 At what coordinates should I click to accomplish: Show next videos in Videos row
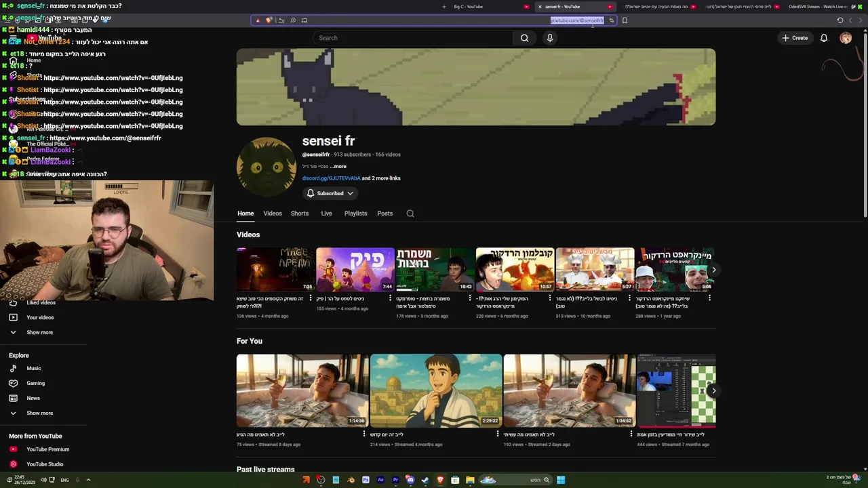(x=713, y=270)
